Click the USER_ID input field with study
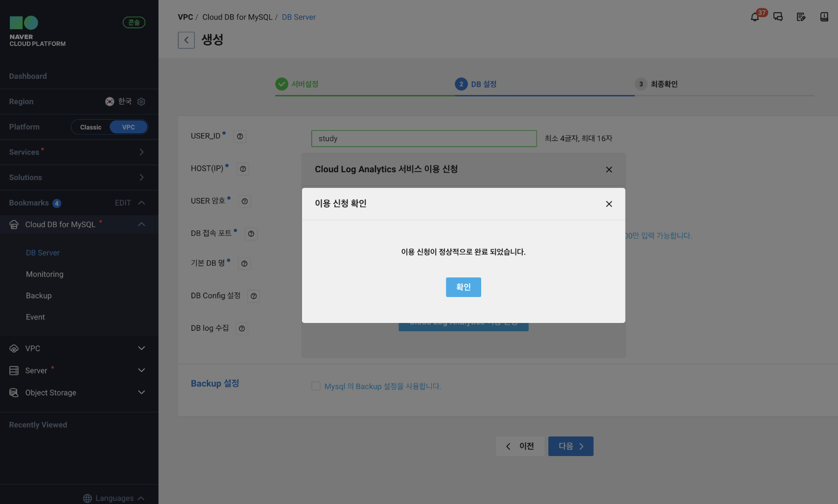 coord(424,138)
